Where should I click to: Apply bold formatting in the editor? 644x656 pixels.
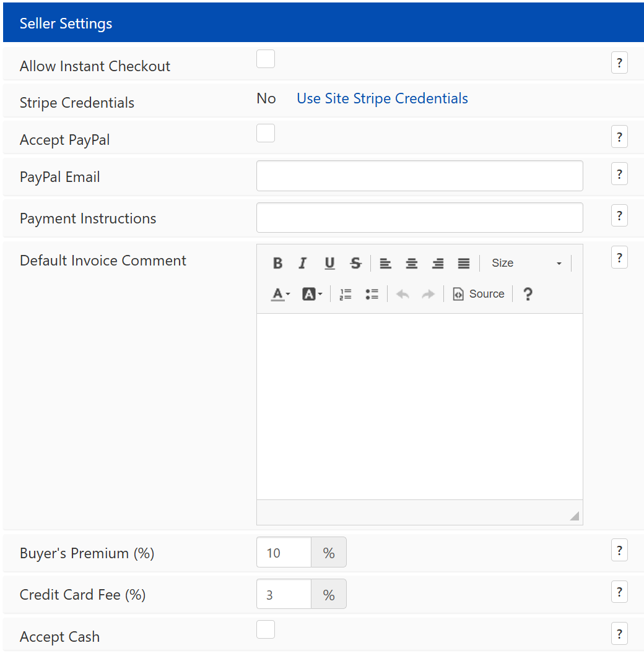[277, 262]
